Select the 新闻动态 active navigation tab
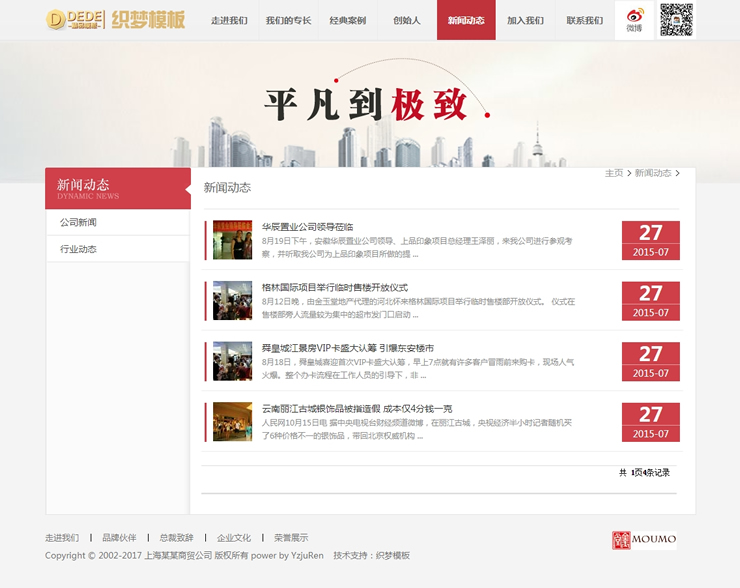Screen dimensions: 740x588 pos(466,21)
